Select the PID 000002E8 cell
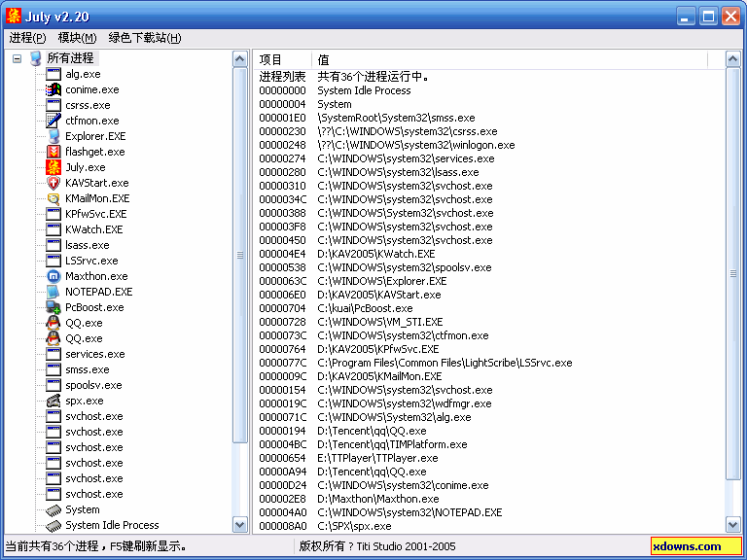 (x=282, y=499)
